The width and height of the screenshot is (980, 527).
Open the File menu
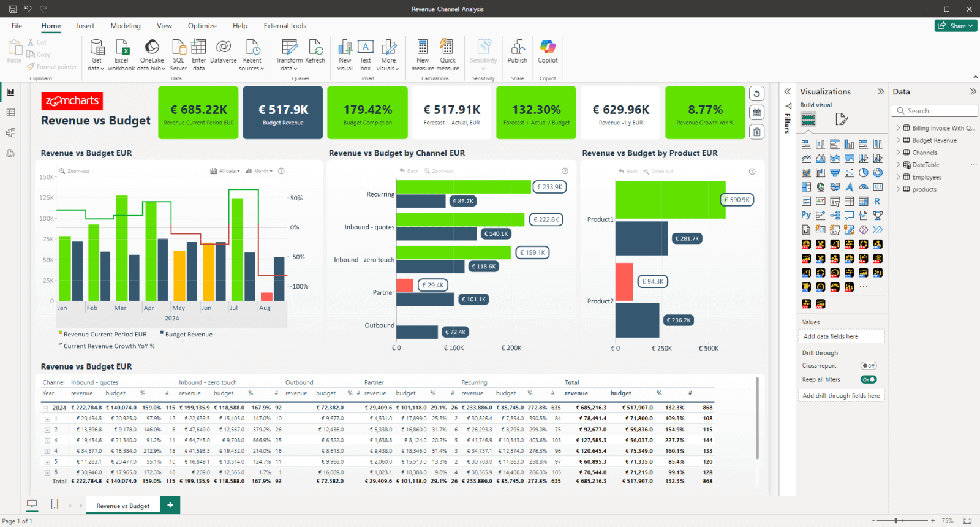coord(17,26)
